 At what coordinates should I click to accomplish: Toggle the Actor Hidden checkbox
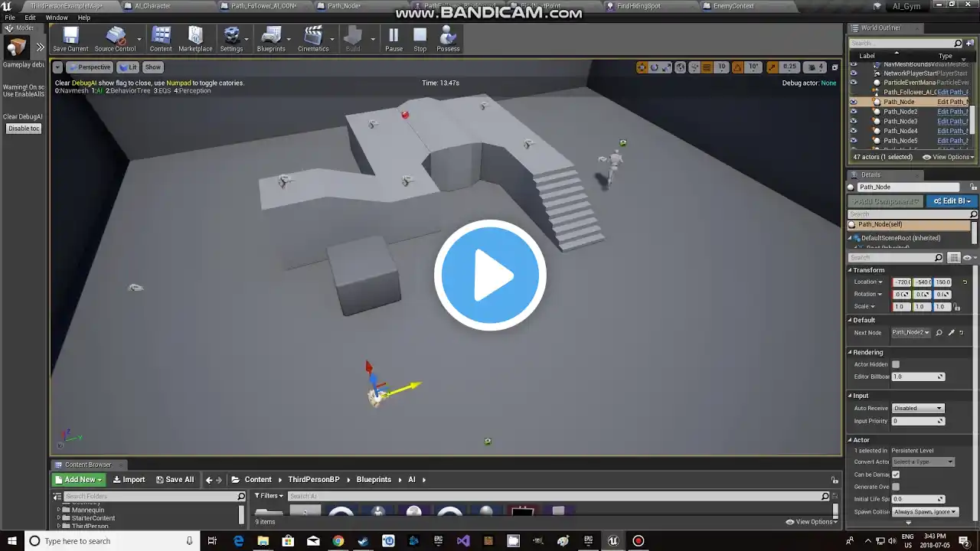(896, 364)
